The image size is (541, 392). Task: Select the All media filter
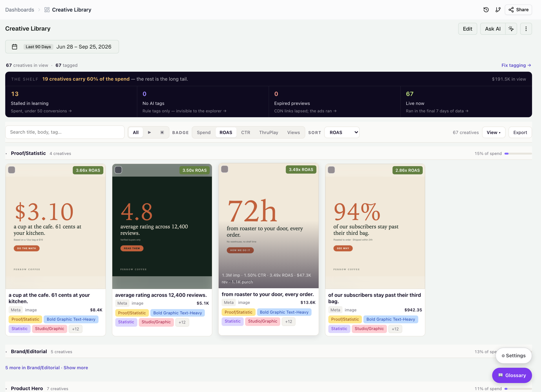click(136, 132)
